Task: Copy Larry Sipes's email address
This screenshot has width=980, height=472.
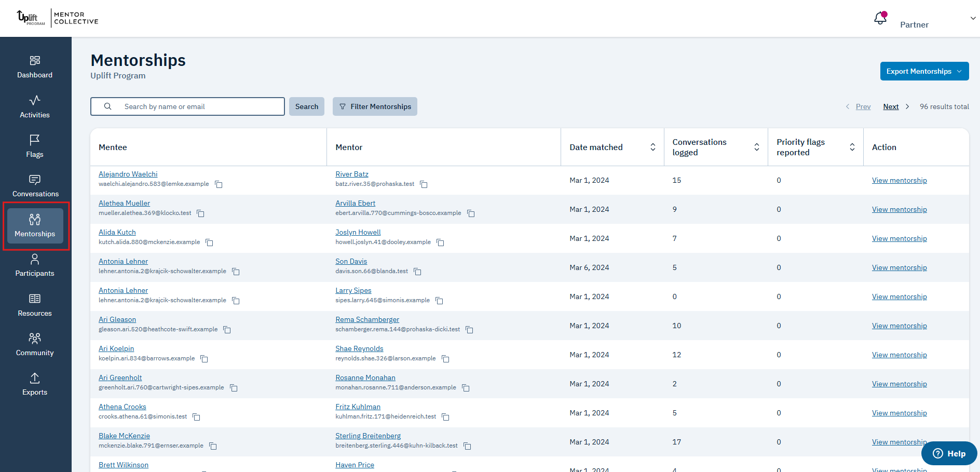Action: [439, 301]
